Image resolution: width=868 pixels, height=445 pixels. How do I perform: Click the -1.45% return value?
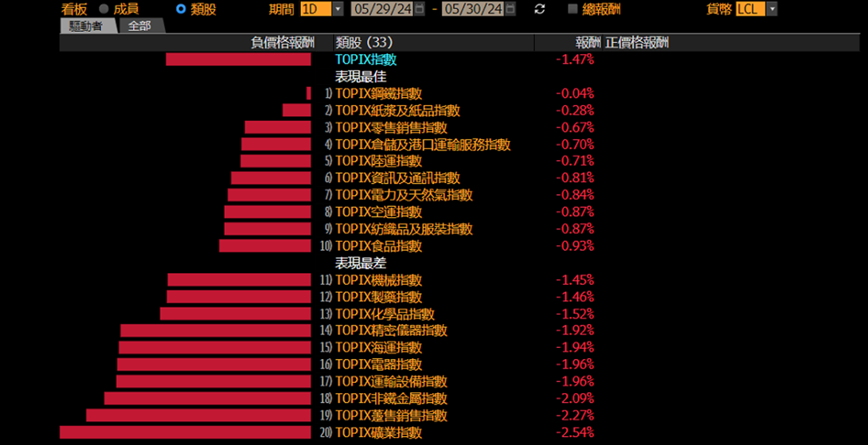click(x=575, y=280)
